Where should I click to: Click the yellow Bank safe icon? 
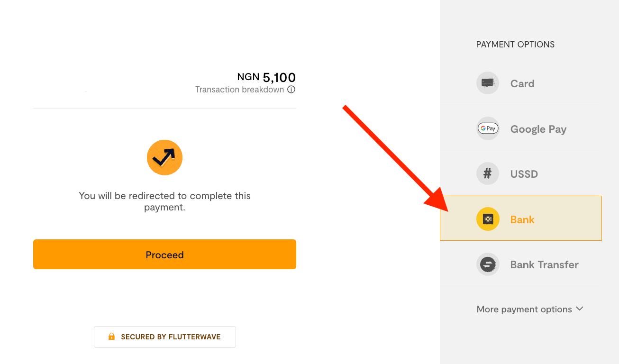point(488,219)
